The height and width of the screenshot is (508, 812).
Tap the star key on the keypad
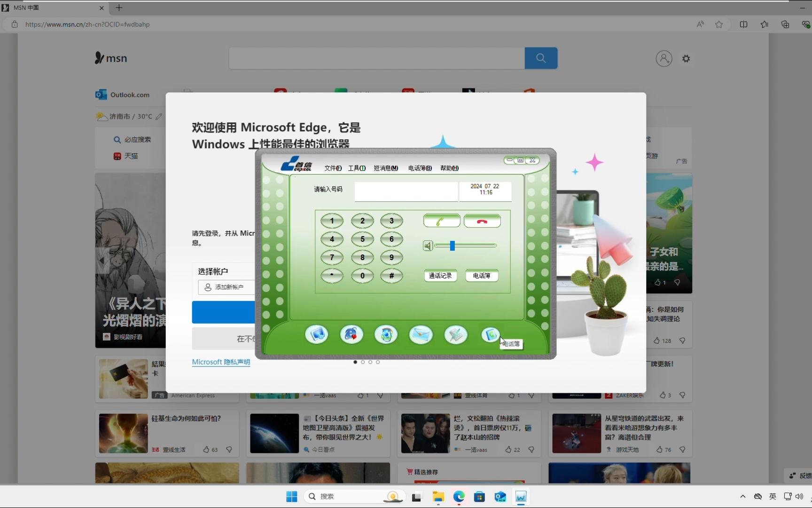(x=332, y=276)
